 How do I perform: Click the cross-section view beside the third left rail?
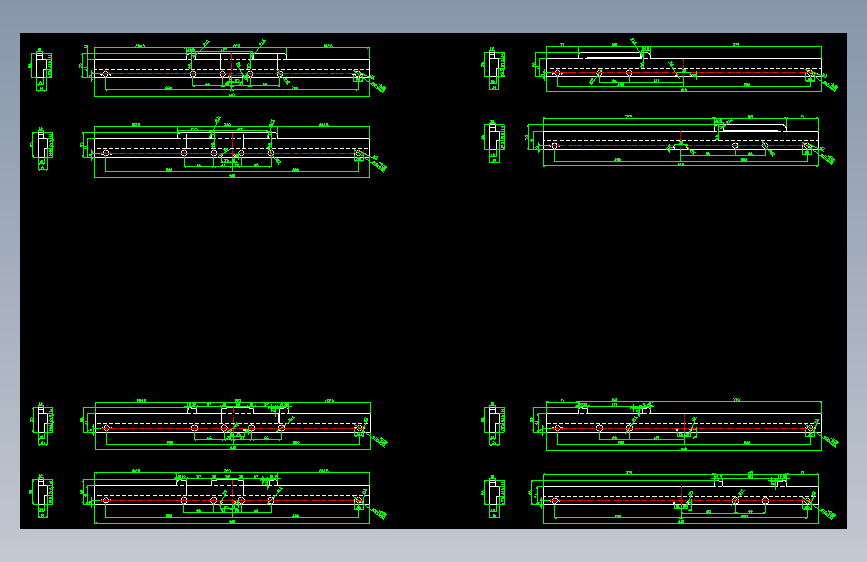pyautogui.click(x=42, y=424)
